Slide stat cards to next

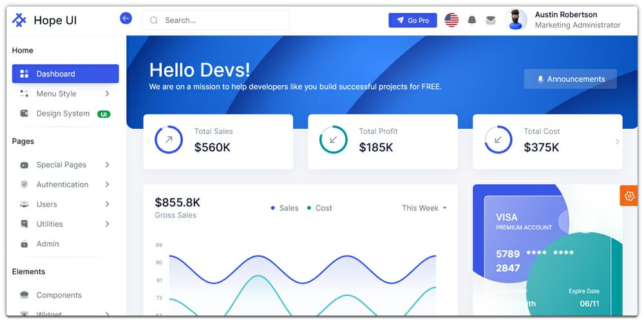coord(617,142)
